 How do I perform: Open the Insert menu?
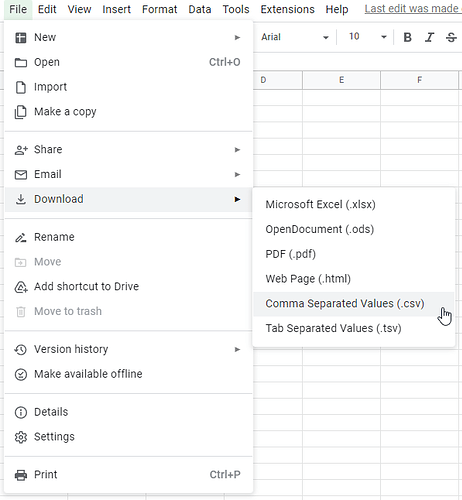pos(116,9)
